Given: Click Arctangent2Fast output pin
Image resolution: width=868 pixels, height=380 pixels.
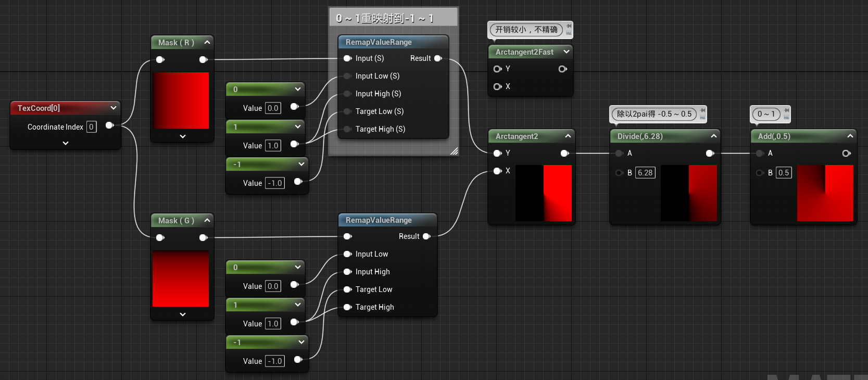Looking at the screenshot, I should click(563, 69).
